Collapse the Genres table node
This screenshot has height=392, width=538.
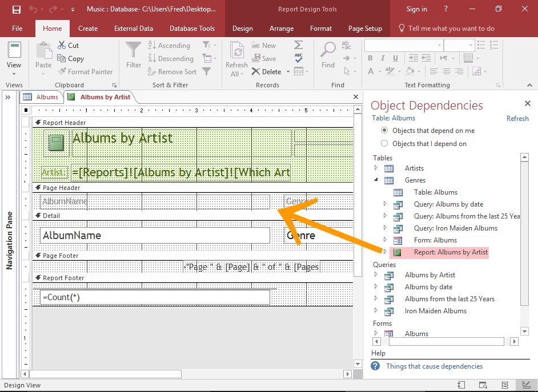[376, 180]
